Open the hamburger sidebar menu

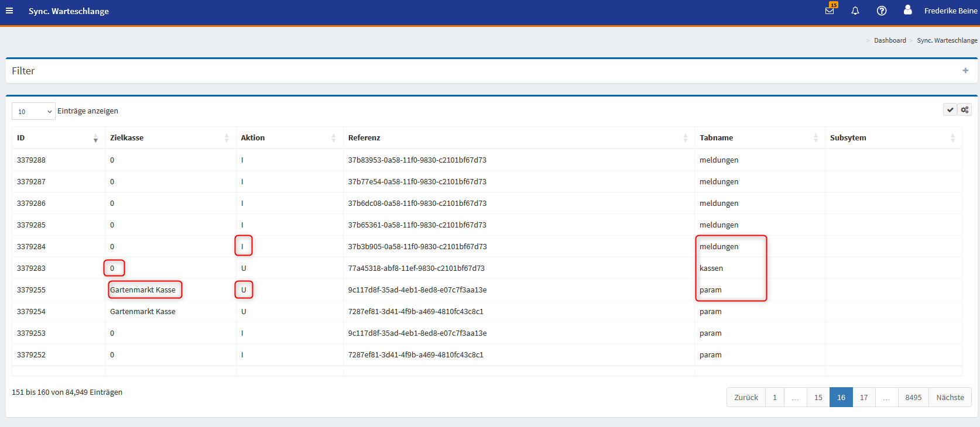coord(9,11)
